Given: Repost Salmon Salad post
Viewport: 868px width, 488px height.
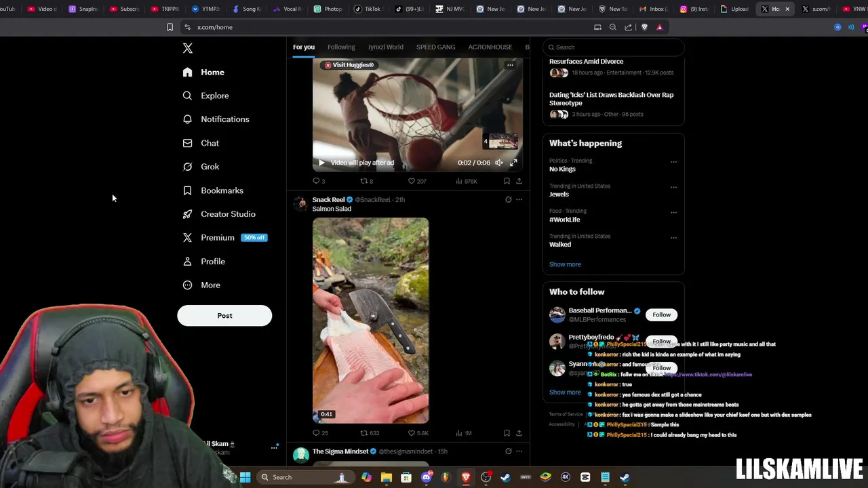Looking at the screenshot, I should [370, 433].
